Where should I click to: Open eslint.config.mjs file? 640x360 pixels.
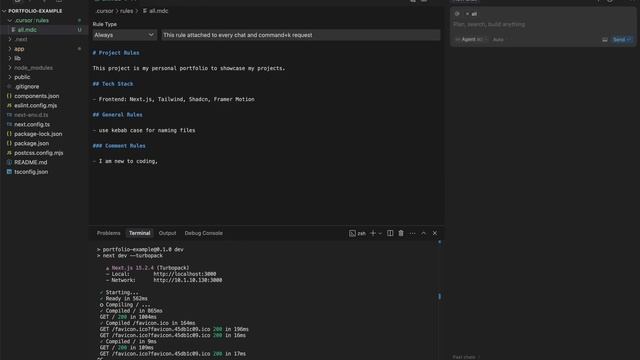tap(36, 105)
